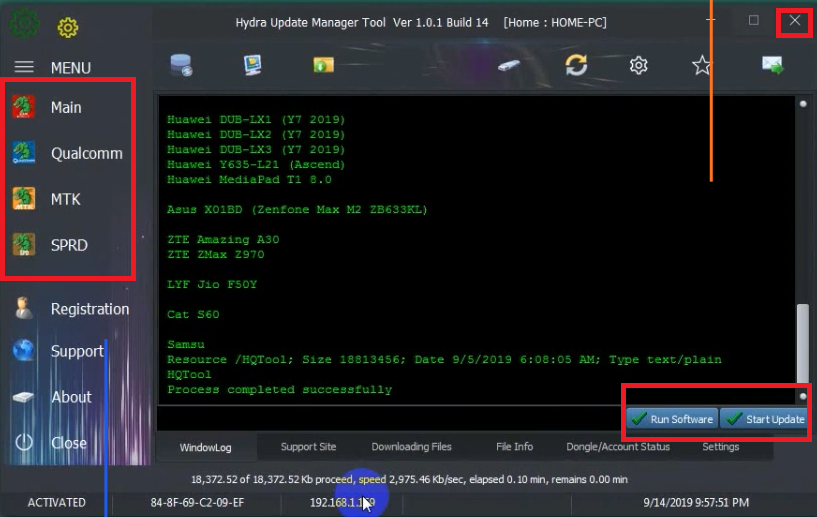
Task: Click log line Process completed successfully
Action: (279, 389)
